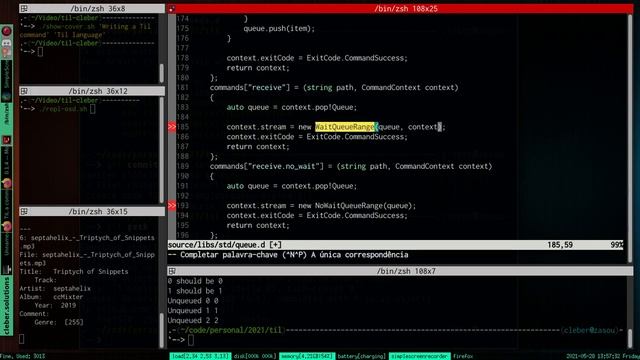Open the cleber.solutions entry in left sidebar
The height and width of the screenshot is (360, 640).
point(7,305)
